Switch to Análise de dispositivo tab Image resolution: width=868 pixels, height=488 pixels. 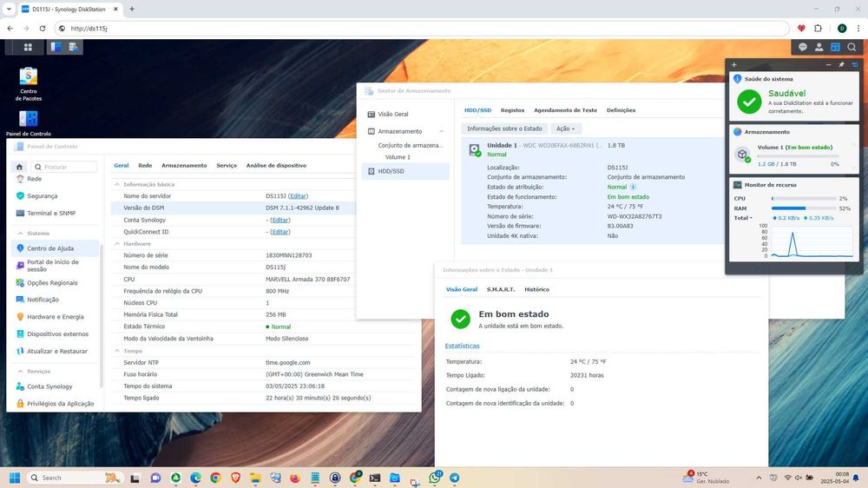[276, 166]
